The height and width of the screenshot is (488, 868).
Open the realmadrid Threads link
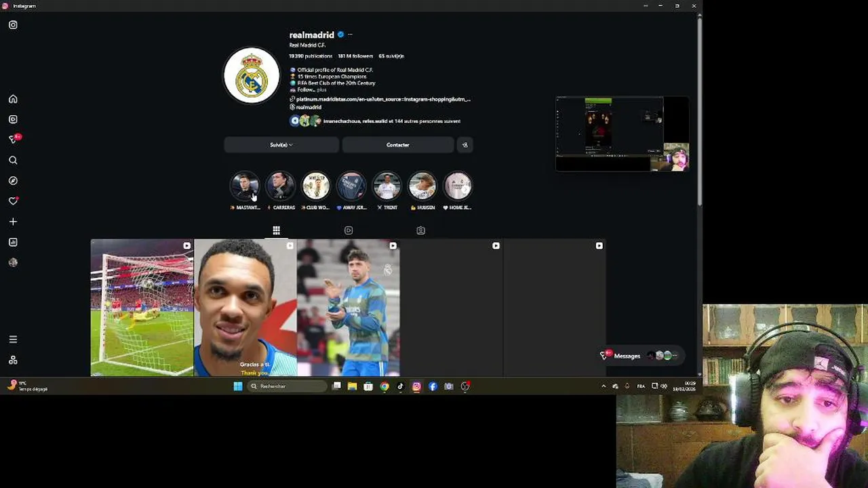pyautogui.click(x=306, y=107)
